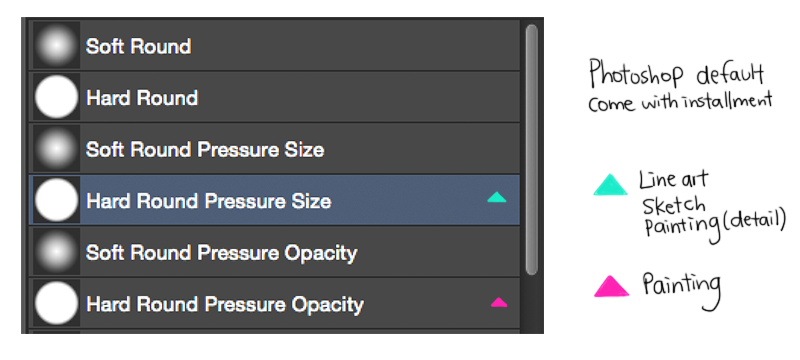Choose Hard Round Pressure Size preset
800x360 pixels.
(x=274, y=199)
